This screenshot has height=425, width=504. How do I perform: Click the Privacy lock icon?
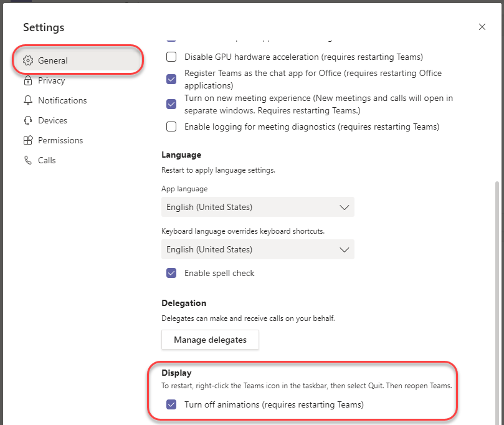tap(27, 80)
